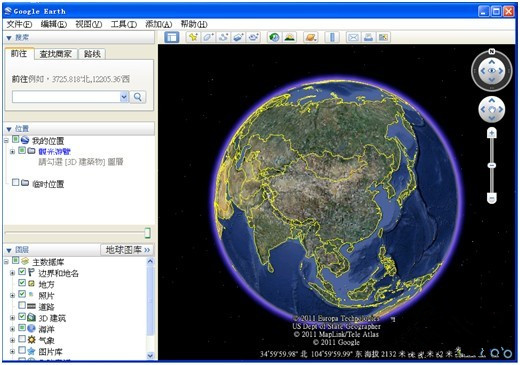The width and height of the screenshot is (520, 365).
Task: Open the 工具(T) menu
Action: pyautogui.click(x=124, y=24)
